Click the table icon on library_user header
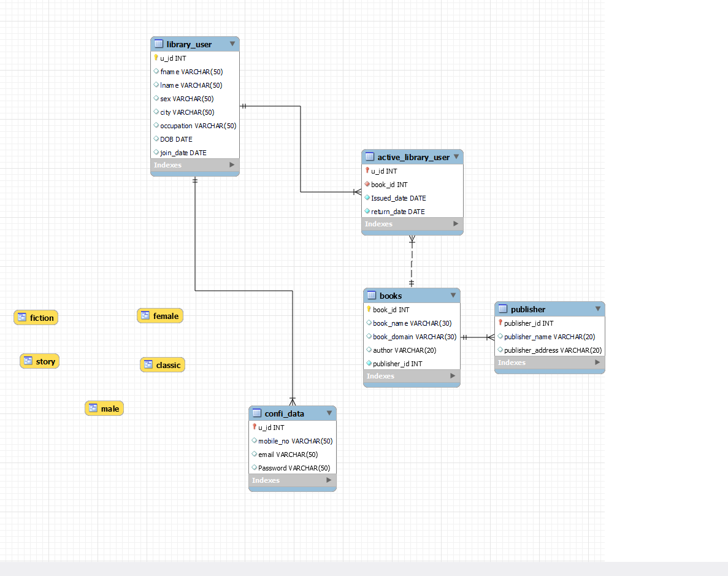Image resolution: width=728 pixels, height=576 pixels. pyautogui.click(x=159, y=44)
